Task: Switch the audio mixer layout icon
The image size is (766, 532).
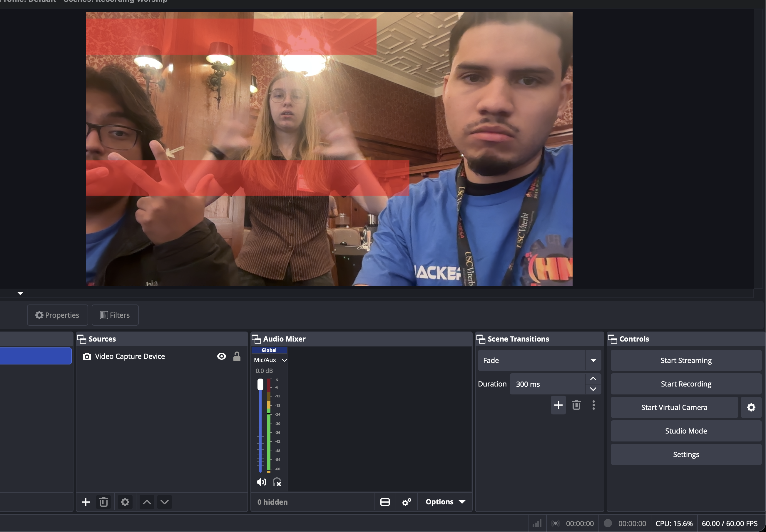Action: click(385, 502)
